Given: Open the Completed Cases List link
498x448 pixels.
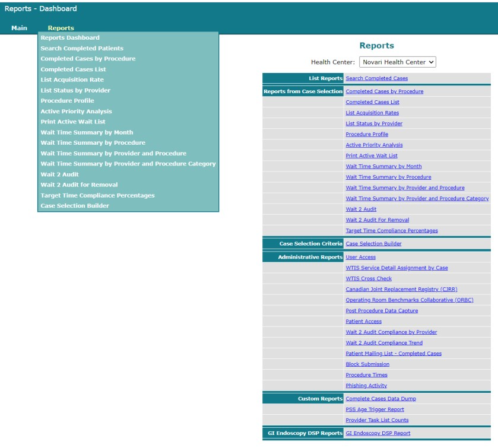Looking at the screenshot, I should [372, 102].
